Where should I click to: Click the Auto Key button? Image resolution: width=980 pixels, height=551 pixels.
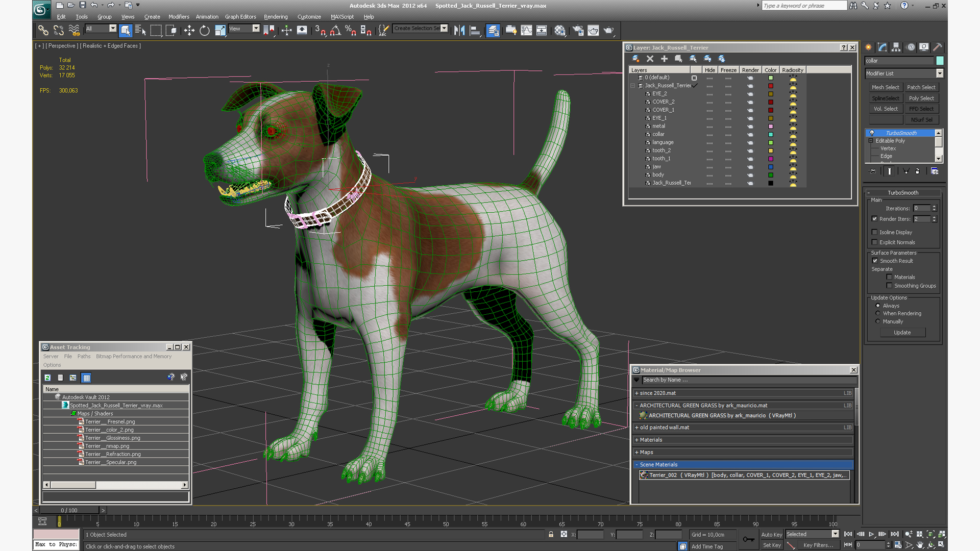771,535
